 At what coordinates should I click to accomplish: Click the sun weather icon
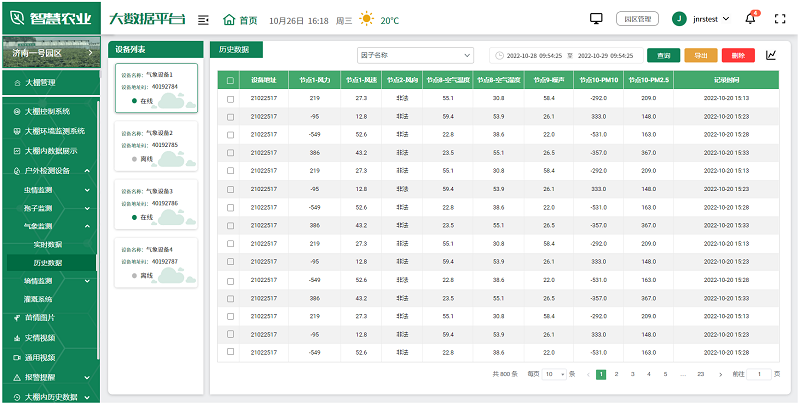click(367, 19)
